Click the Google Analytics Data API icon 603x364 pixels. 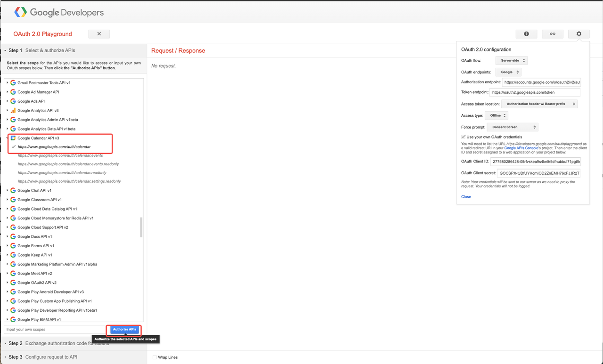[x=13, y=129]
